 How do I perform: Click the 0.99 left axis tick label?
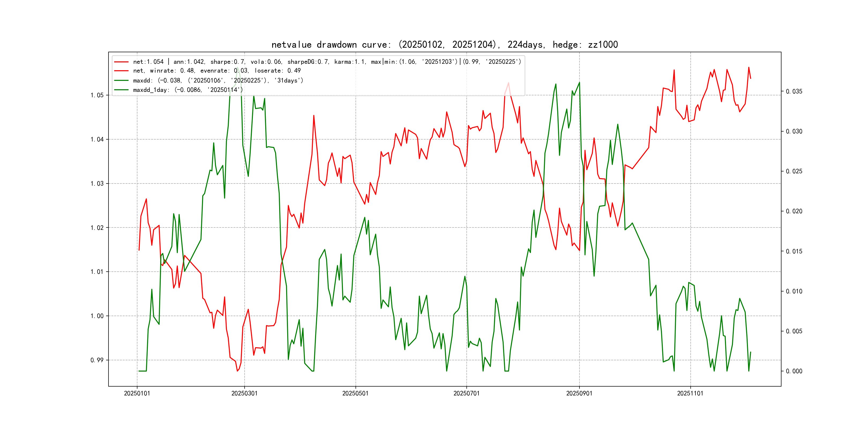click(97, 360)
